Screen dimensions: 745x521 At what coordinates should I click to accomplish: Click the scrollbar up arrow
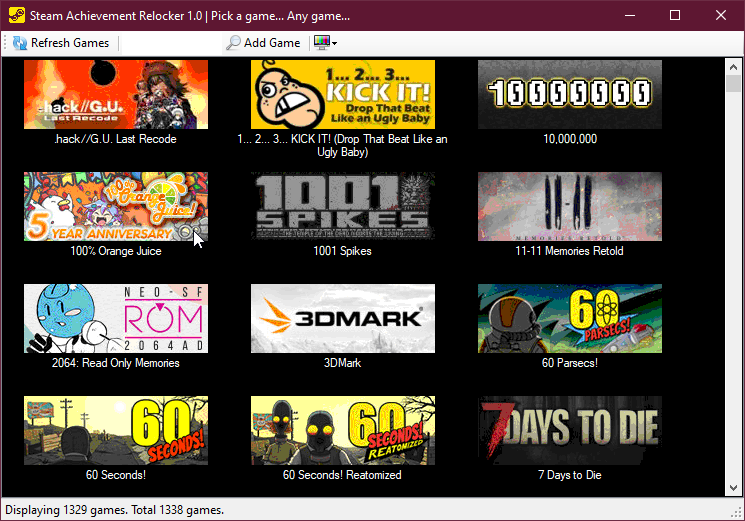[x=733, y=67]
